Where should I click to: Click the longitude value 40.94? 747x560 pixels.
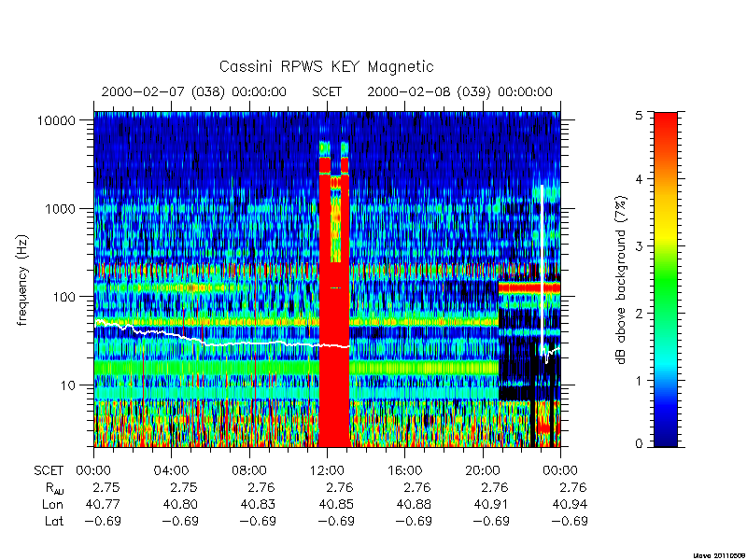pyautogui.click(x=570, y=504)
